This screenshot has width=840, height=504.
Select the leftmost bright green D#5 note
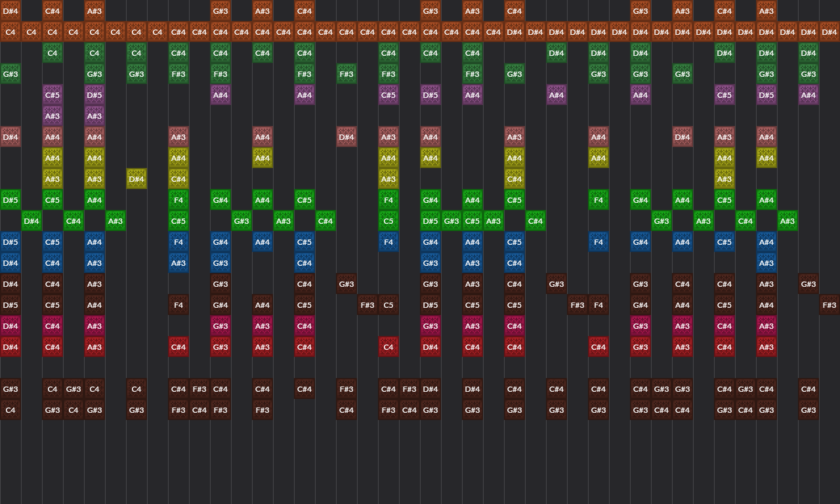(10, 199)
